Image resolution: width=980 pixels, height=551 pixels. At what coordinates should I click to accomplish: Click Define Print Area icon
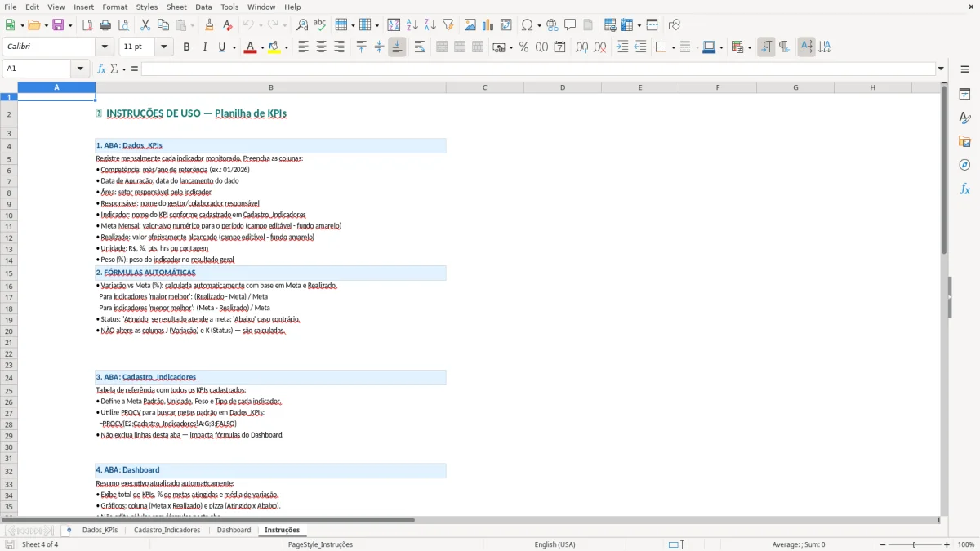point(610,25)
